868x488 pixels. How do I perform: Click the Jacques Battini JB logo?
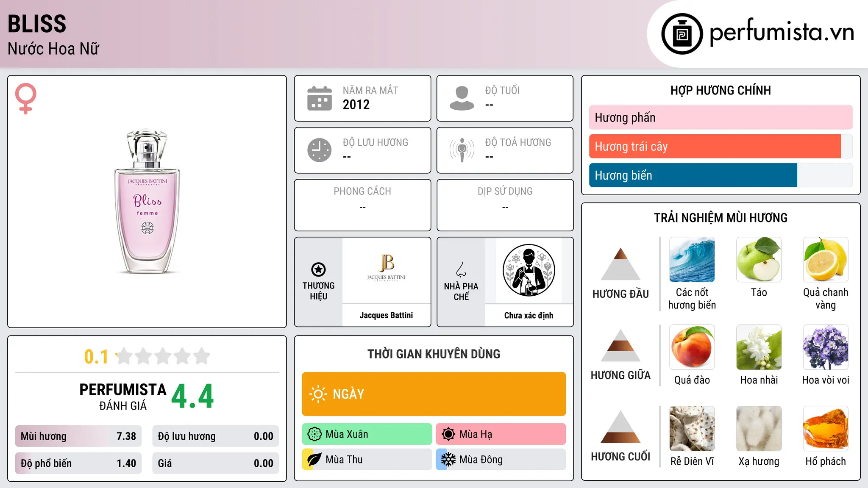pos(386,268)
